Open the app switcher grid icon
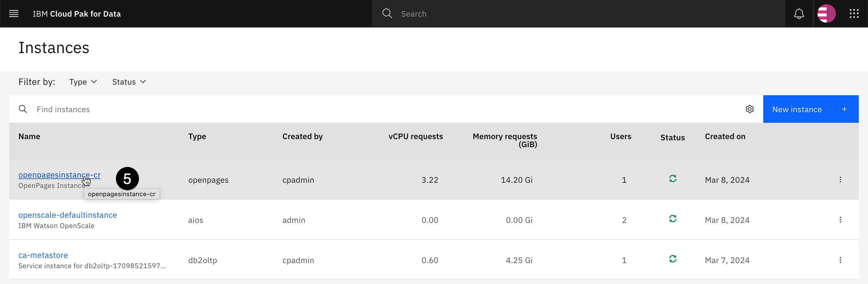Image resolution: width=868 pixels, height=284 pixels. click(854, 14)
